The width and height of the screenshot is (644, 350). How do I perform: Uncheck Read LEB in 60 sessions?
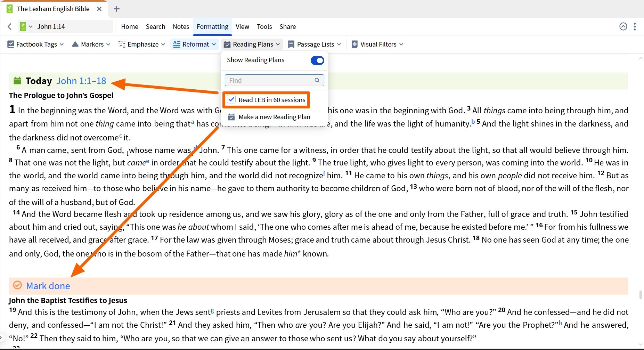231,99
